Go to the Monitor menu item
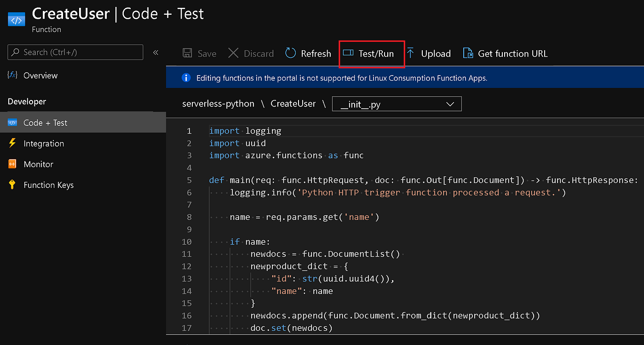644x345 pixels. pyautogui.click(x=38, y=164)
